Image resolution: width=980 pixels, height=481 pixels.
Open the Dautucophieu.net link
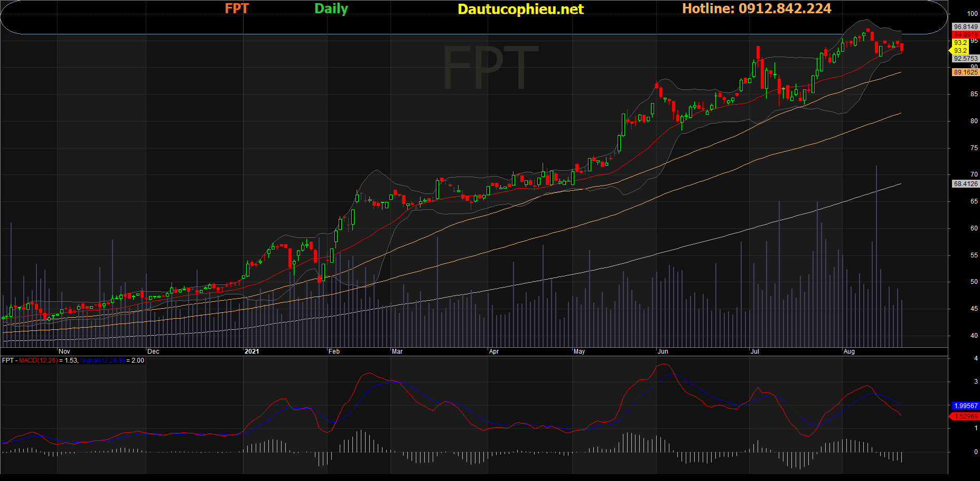[520, 9]
